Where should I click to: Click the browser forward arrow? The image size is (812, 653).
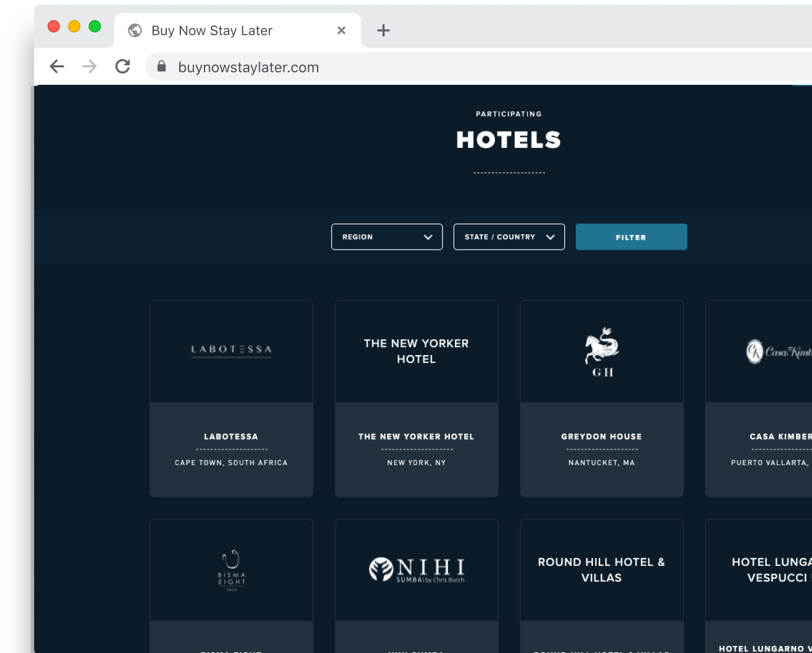coord(90,67)
